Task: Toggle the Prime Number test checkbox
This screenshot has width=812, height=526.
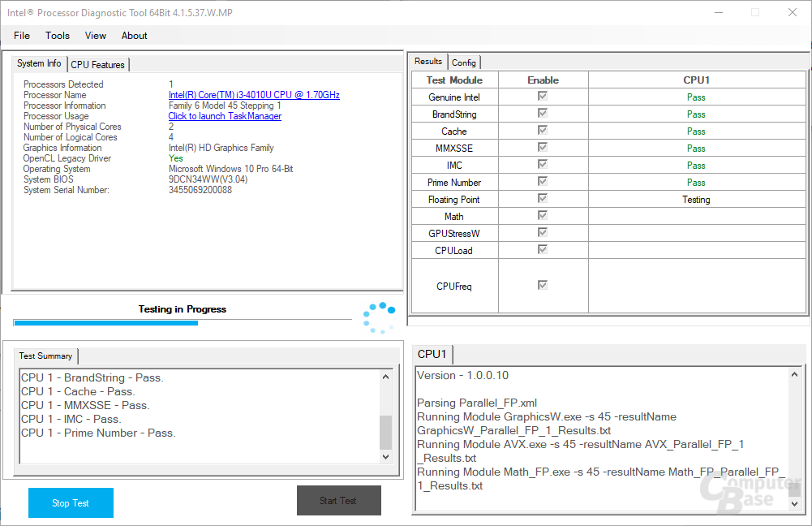Action: 542,181
